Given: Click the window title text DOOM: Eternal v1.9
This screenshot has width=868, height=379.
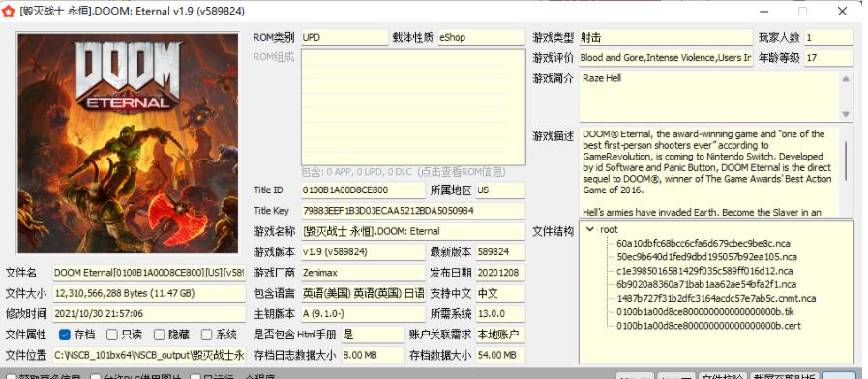Looking at the screenshot, I should [x=133, y=11].
